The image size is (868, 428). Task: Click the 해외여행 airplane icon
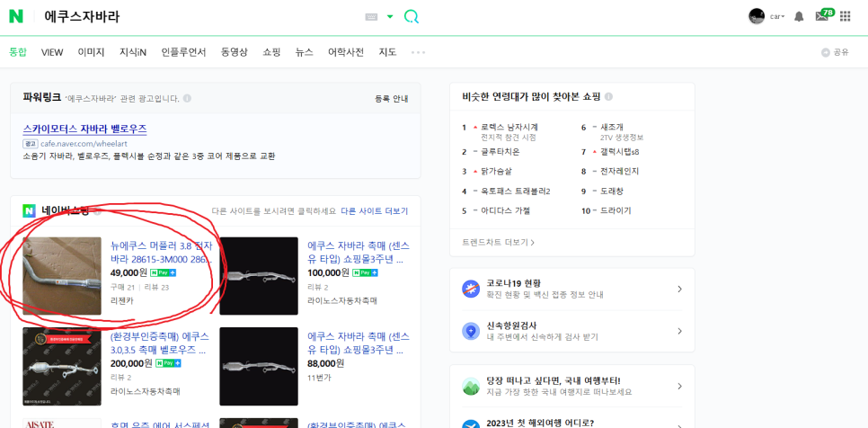(x=471, y=424)
